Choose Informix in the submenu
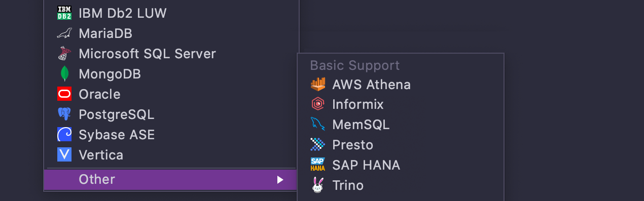This screenshot has width=644, height=201. [x=401, y=104]
